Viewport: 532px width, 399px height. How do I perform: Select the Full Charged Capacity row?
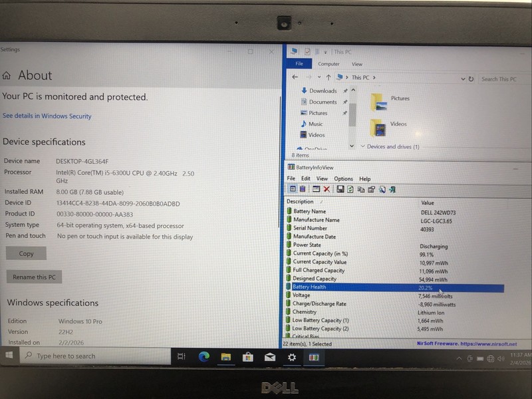[x=395, y=271]
